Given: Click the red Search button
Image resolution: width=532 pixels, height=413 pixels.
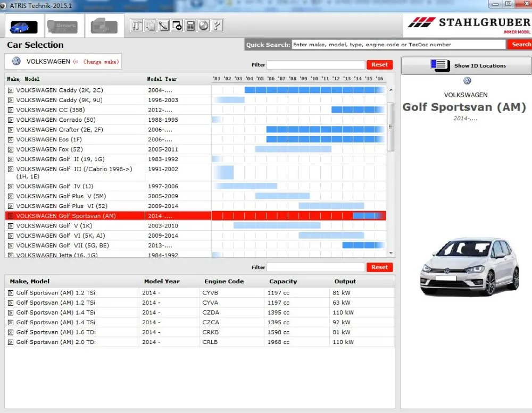Looking at the screenshot, I should 520,45.
